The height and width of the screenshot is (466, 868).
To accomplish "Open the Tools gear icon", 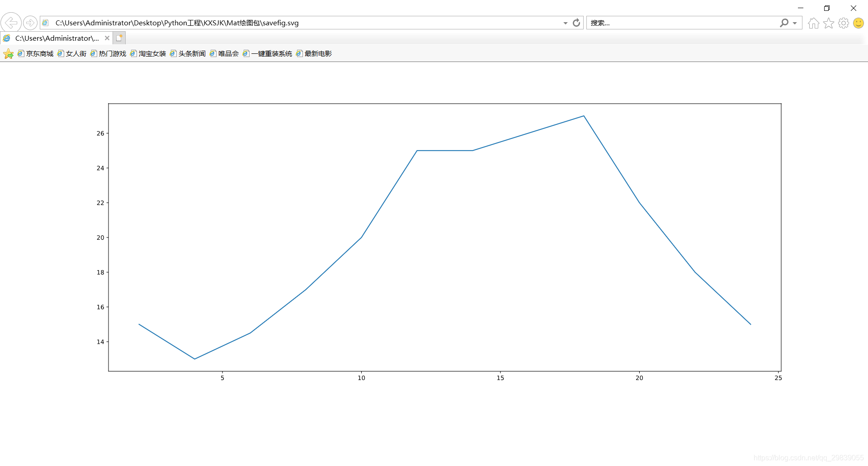I will tap(844, 23).
